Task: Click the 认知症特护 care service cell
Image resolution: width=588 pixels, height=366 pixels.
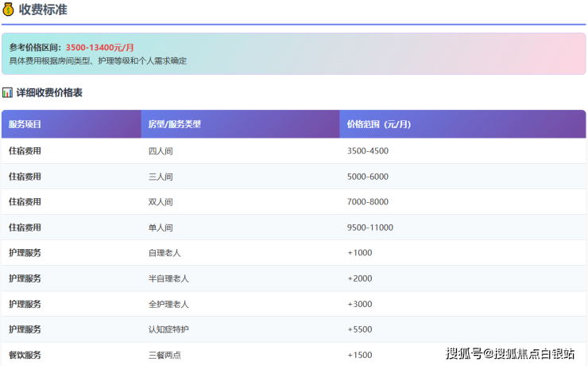Action: click(x=168, y=329)
